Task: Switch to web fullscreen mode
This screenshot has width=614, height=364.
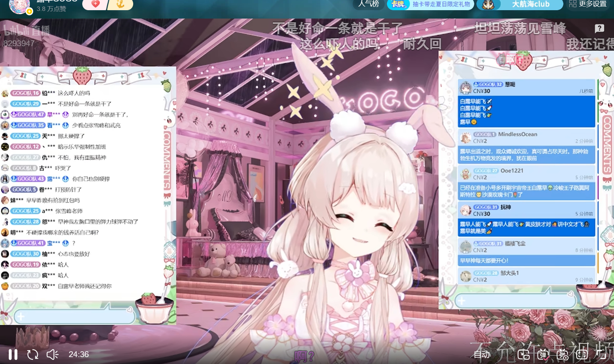Action: [582, 354]
